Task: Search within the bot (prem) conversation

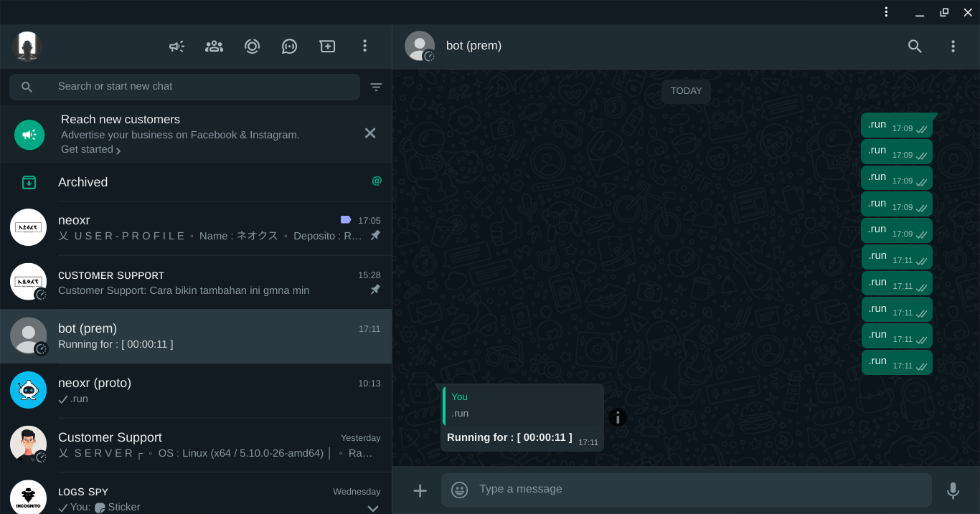Action: tap(915, 47)
